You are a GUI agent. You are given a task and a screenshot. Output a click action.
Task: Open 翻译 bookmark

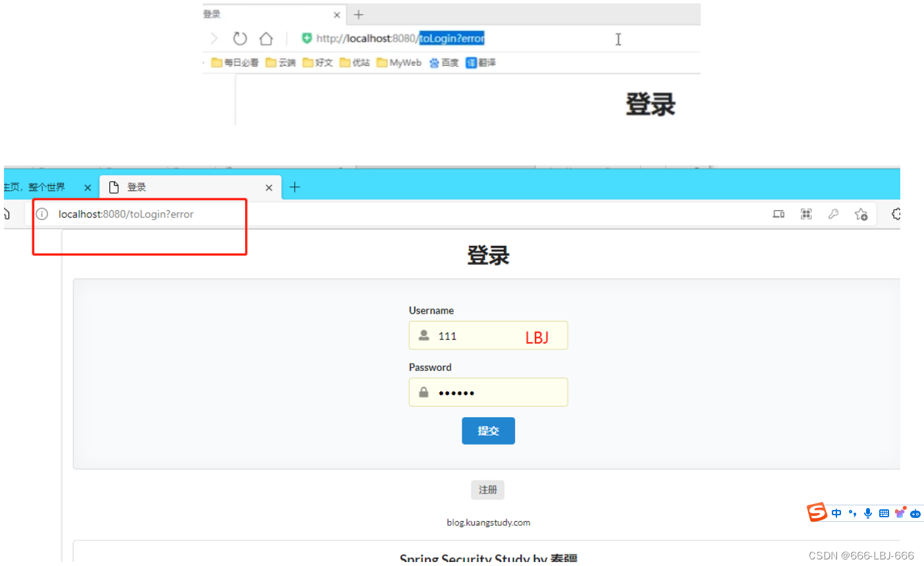481,63
